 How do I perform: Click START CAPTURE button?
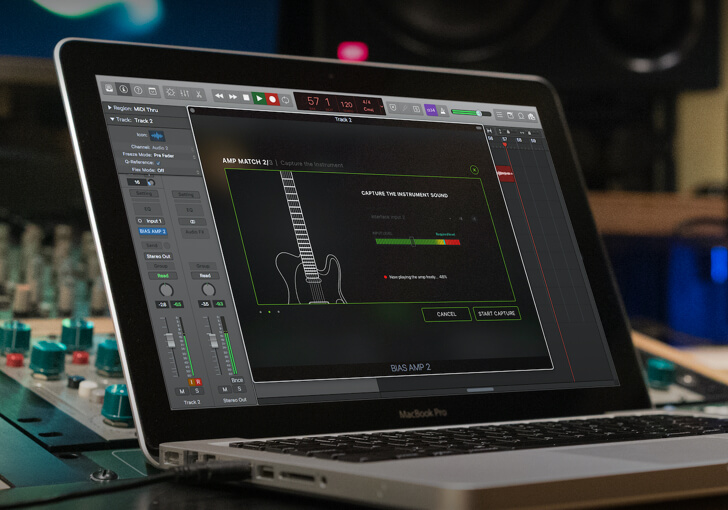click(x=496, y=314)
